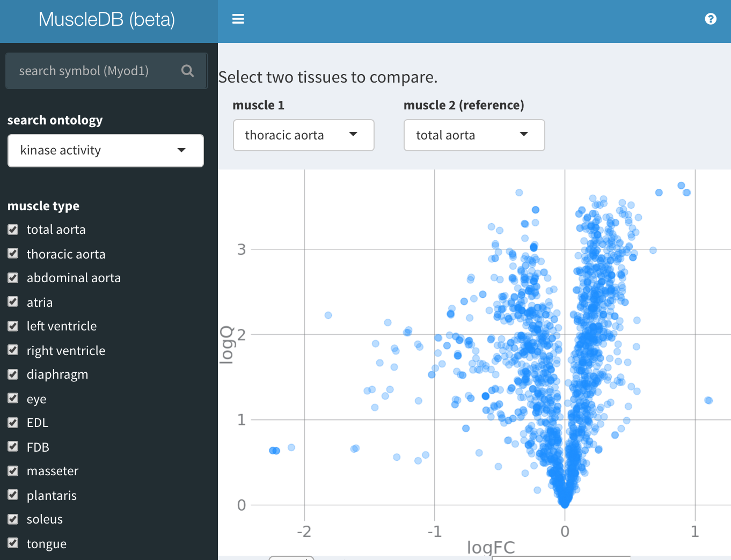Viewport: 731px width, 560px height.
Task: Uncheck the eye checkbox
Action: tap(13, 399)
